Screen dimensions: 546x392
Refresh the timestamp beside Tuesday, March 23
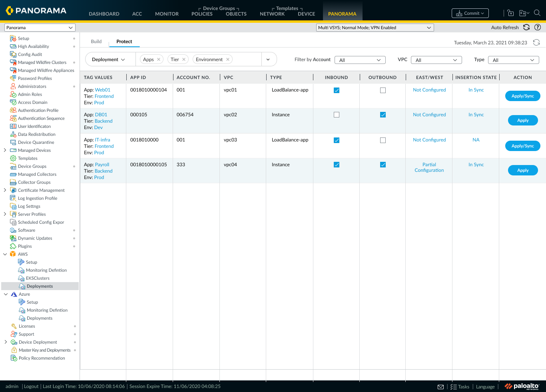coord(536,42)
